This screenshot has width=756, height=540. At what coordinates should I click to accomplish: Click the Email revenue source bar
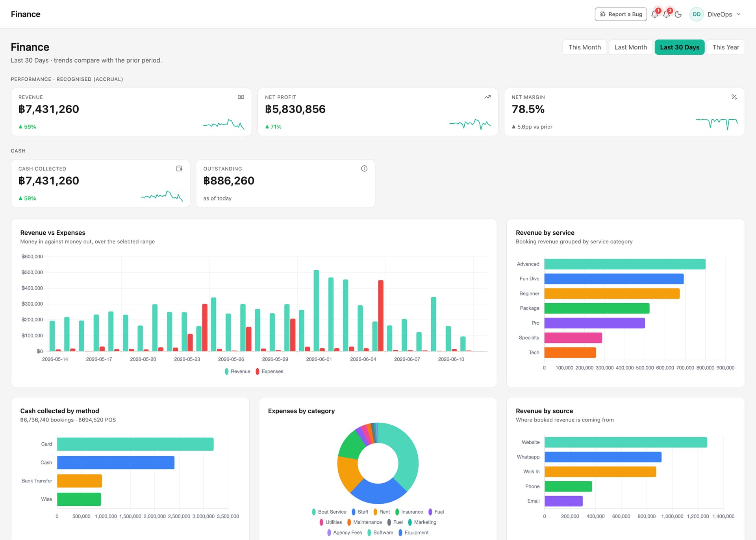click(x=563, y=501)
